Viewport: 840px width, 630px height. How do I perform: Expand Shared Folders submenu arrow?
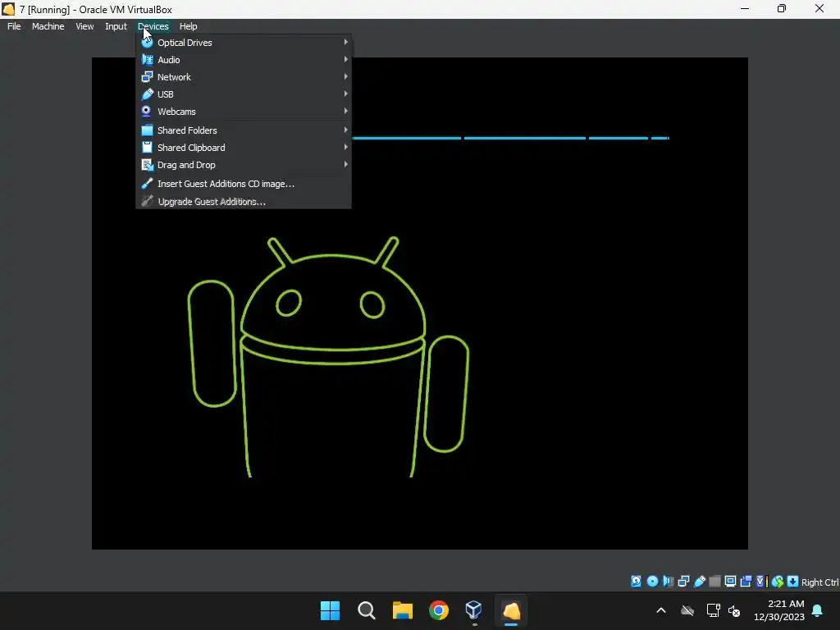(346, 130)
